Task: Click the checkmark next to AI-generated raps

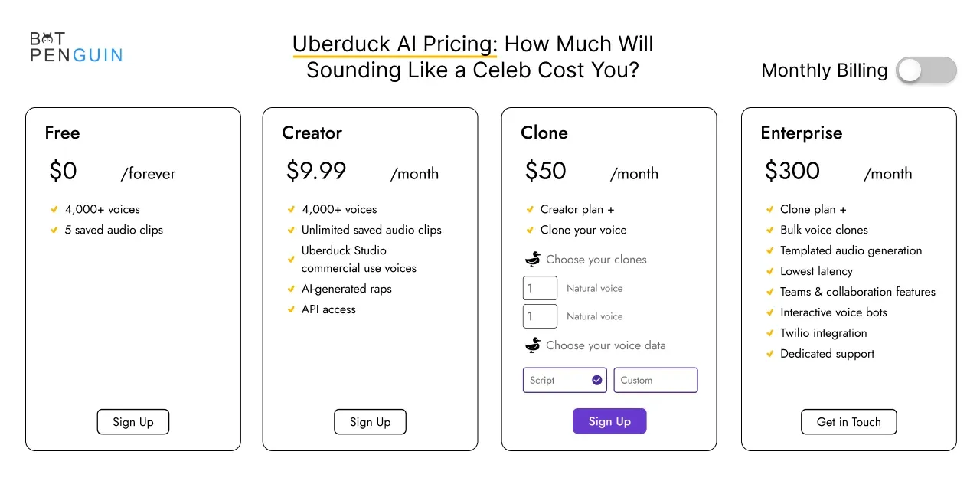Action: [291, 289]
